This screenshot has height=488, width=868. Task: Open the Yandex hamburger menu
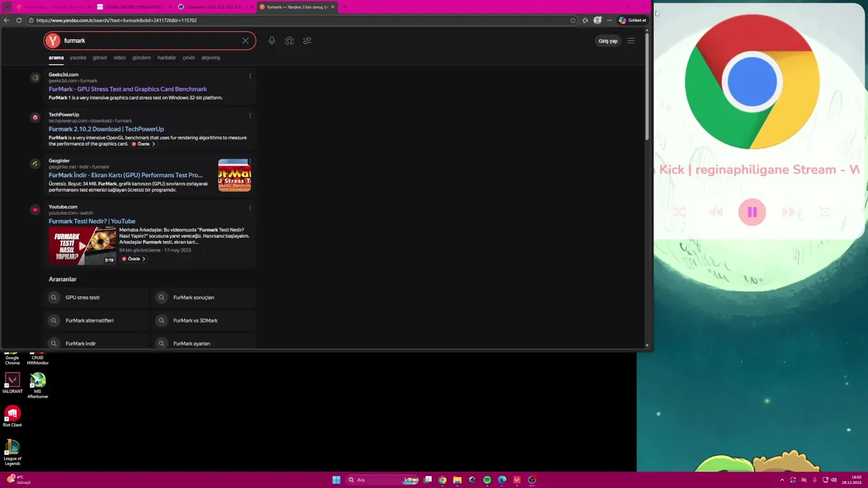[x=631, y=41]
